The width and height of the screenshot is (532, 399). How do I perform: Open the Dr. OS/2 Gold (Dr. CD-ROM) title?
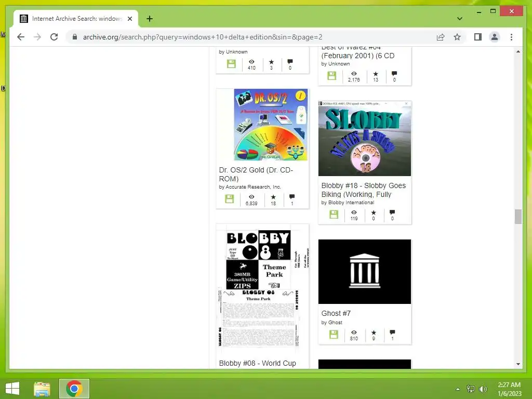point(256,175)
